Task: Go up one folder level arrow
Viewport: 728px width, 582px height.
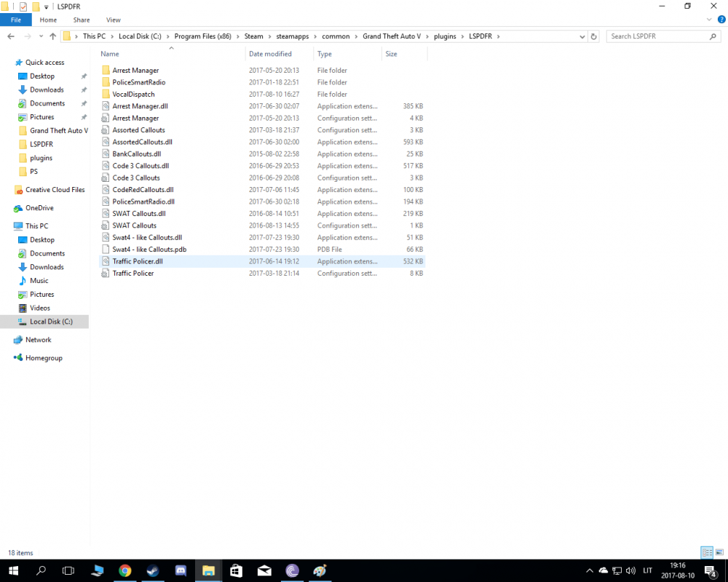Action: pyautogui.click(x=53, y=36)
